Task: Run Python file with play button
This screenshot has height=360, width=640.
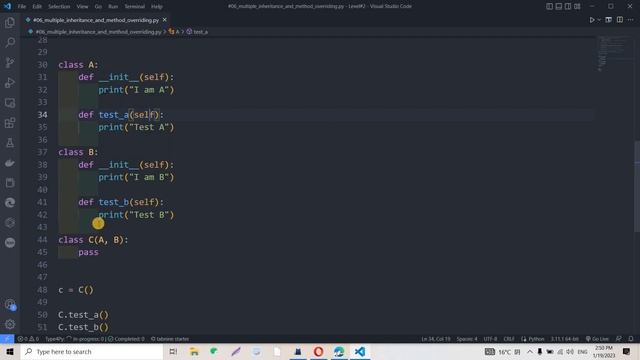Action: (x=591, y=20)
